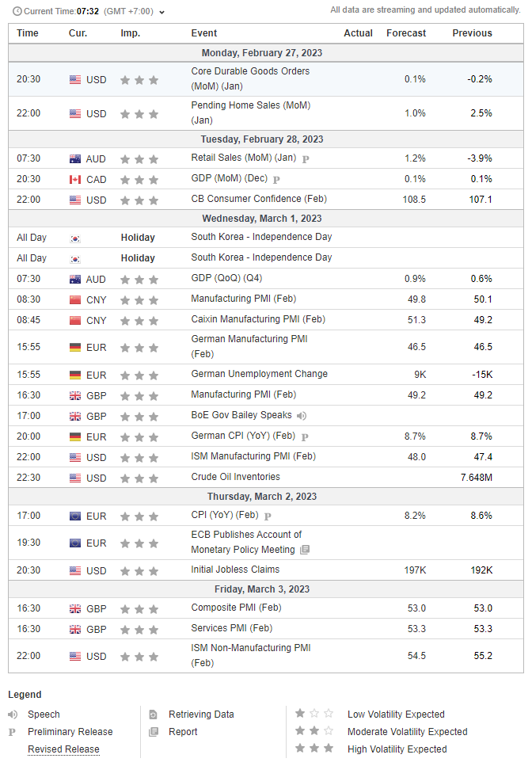The width and height of the screenshot is (532, 766).
Task: Click the Report icon in the legend
Action: click(153, 732)
